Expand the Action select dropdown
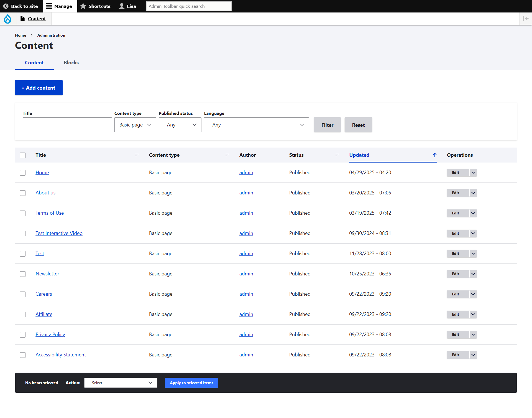The height and width of the screenshot is (418, 532). pos(121,383)
